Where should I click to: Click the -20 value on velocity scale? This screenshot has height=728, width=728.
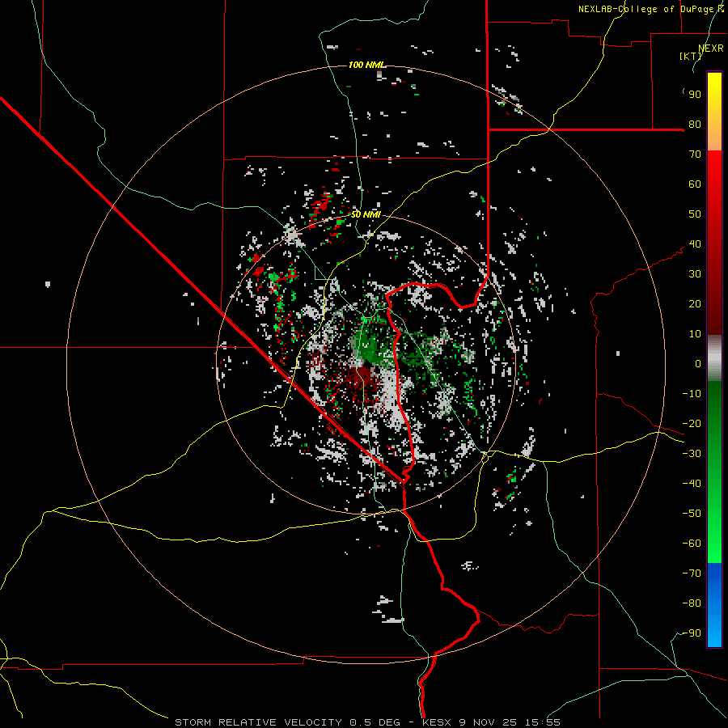click(x=692, y=424)
